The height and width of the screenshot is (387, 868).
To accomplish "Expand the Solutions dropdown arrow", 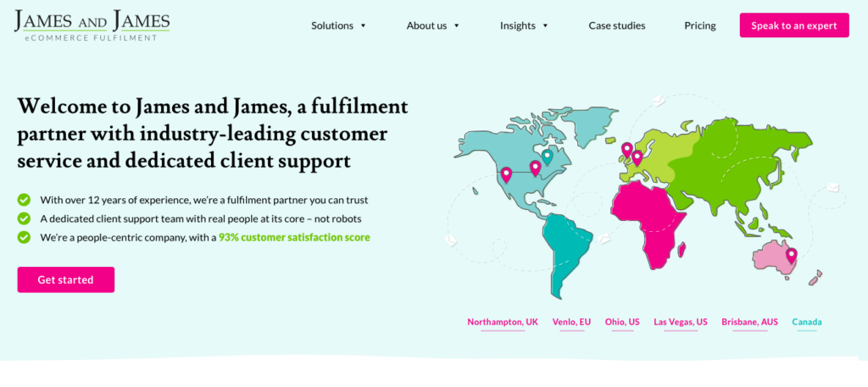I will pyautogui.click(x=364, y=25).
